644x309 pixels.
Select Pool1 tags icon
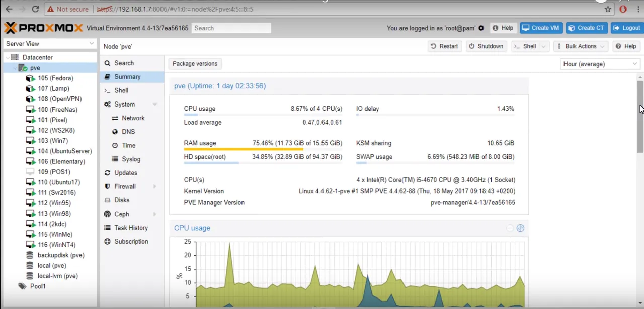[x=22, y=286]
